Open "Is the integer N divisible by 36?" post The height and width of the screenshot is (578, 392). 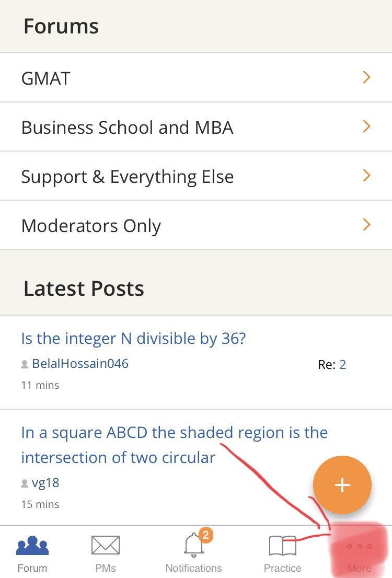coord(133,339)
